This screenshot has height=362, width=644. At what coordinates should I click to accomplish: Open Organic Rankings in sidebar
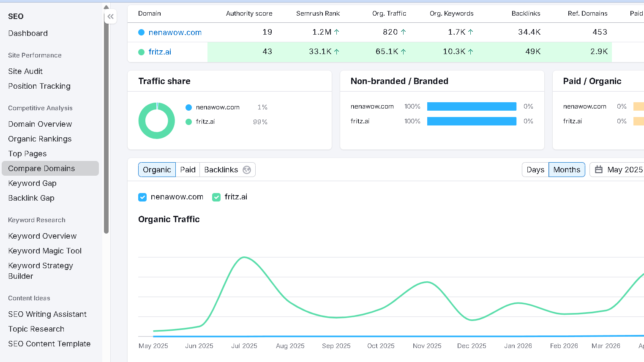pos(40,139)
